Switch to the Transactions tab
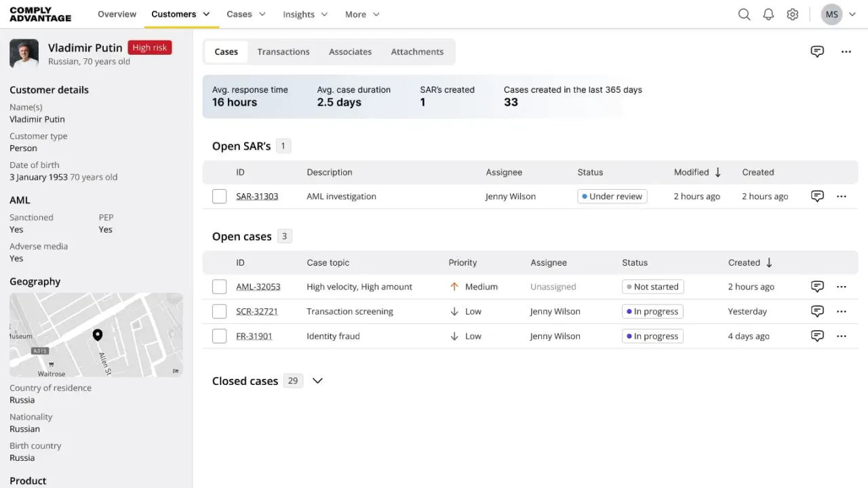This screenshot has height=488, width=868. tap(283, 52)
